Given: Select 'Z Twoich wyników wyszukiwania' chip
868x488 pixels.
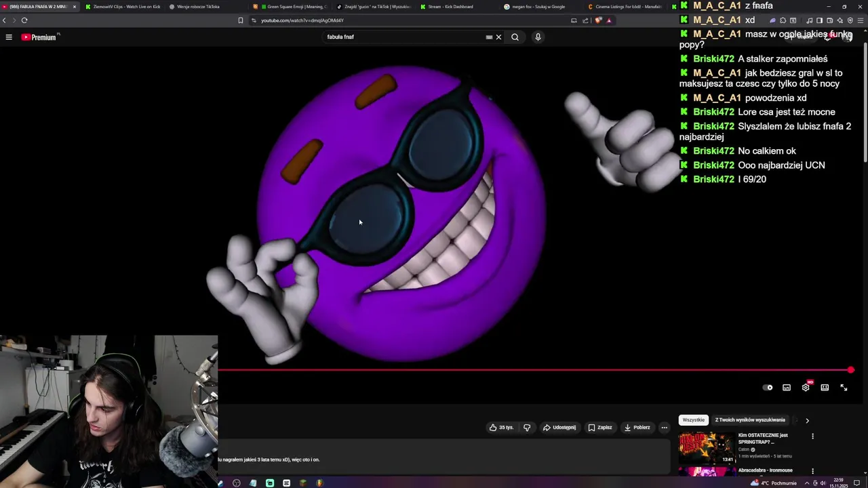Looking at the screenshot, I should pos(750,420).
